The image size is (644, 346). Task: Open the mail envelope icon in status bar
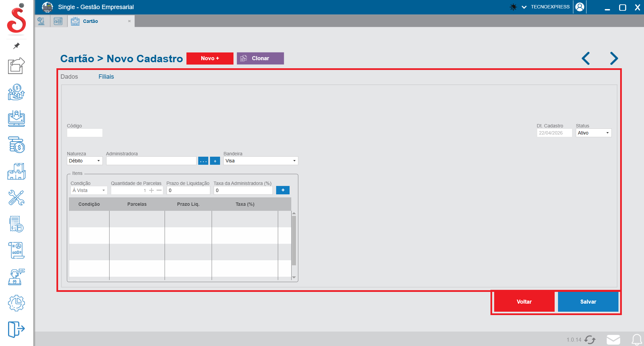[613, 340]
